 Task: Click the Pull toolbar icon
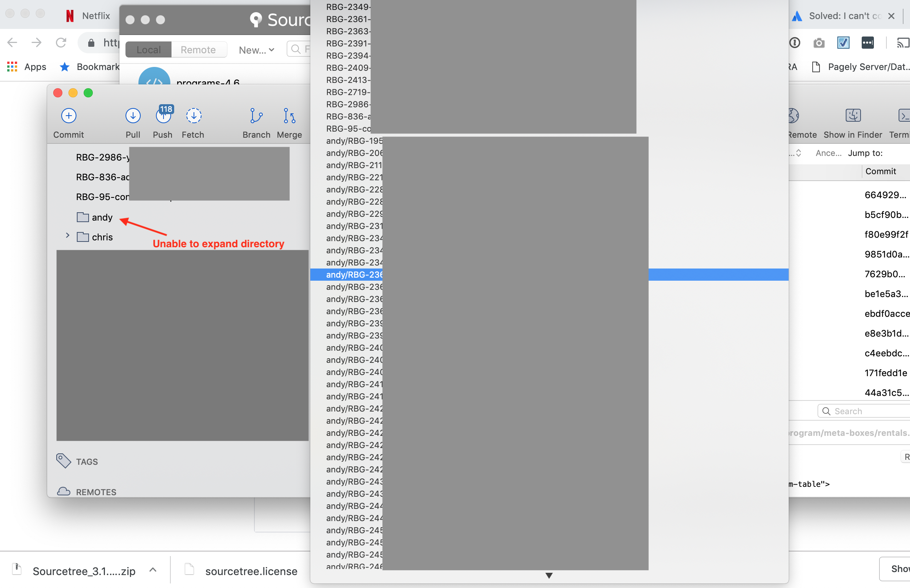[x=133, y=116]
